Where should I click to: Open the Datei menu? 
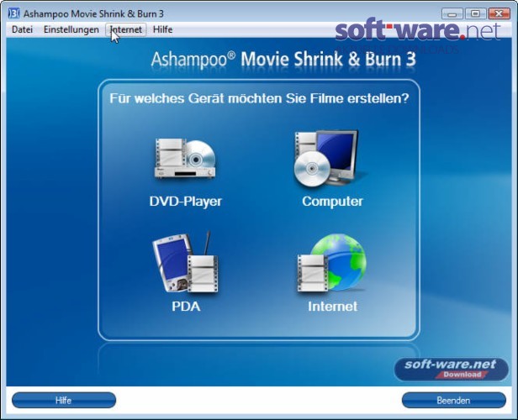[22, 29]
